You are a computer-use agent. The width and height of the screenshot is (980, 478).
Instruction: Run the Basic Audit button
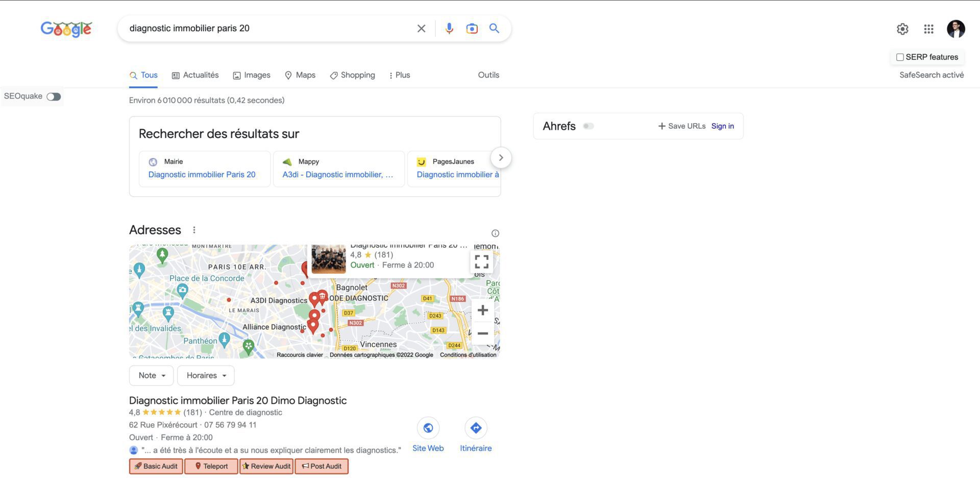coord(156,466)
